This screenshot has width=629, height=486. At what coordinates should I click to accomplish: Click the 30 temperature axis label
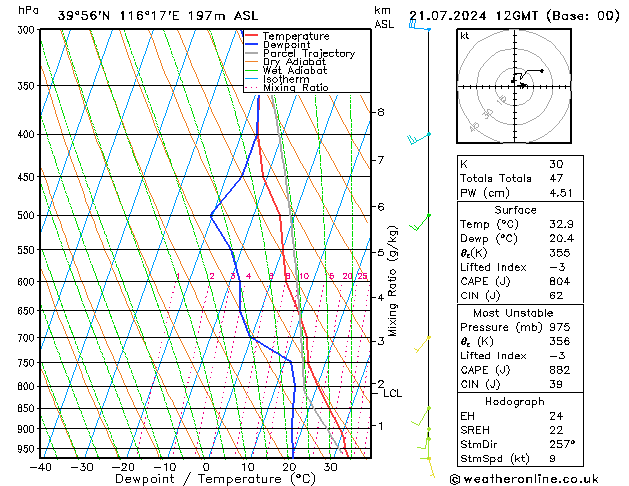(331, 467)
